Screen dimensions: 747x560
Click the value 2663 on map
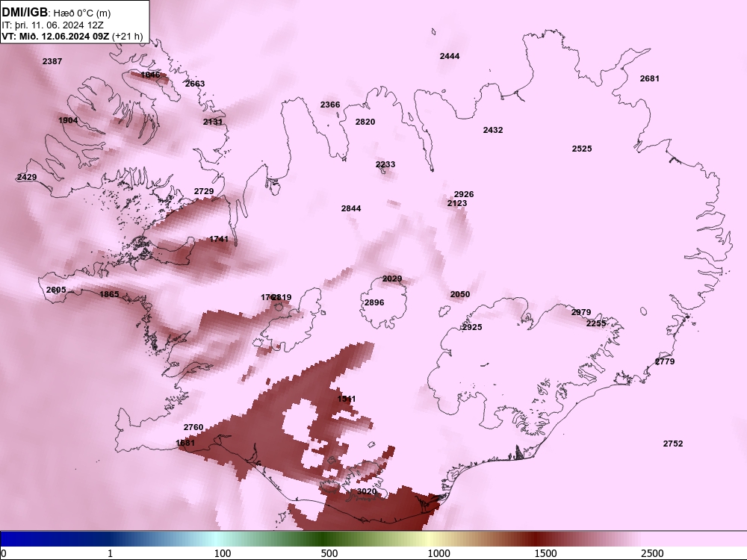195,84
